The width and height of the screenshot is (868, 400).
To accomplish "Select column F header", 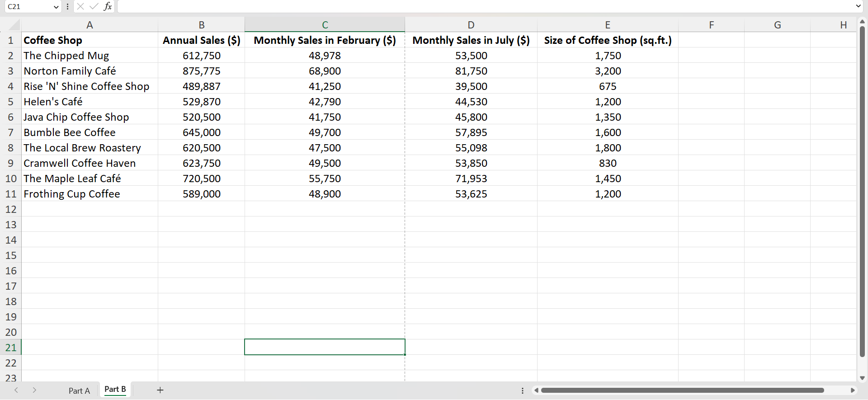I will point(711,25).
